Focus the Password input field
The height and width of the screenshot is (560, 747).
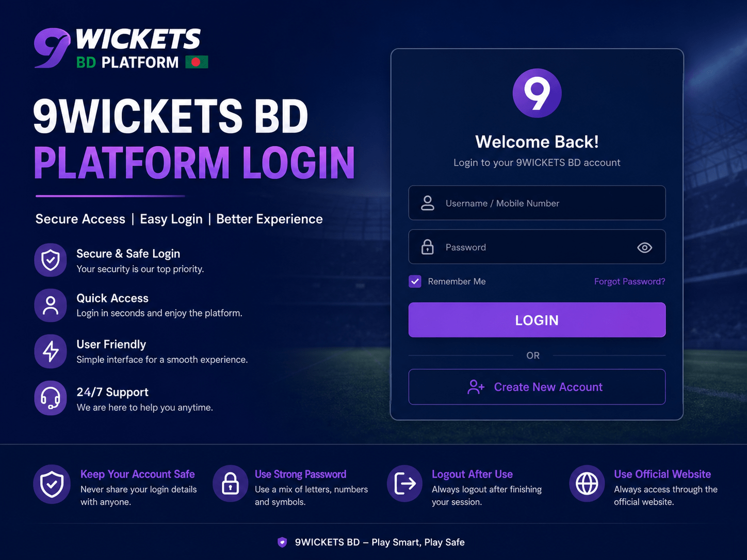tap(537, 247)
